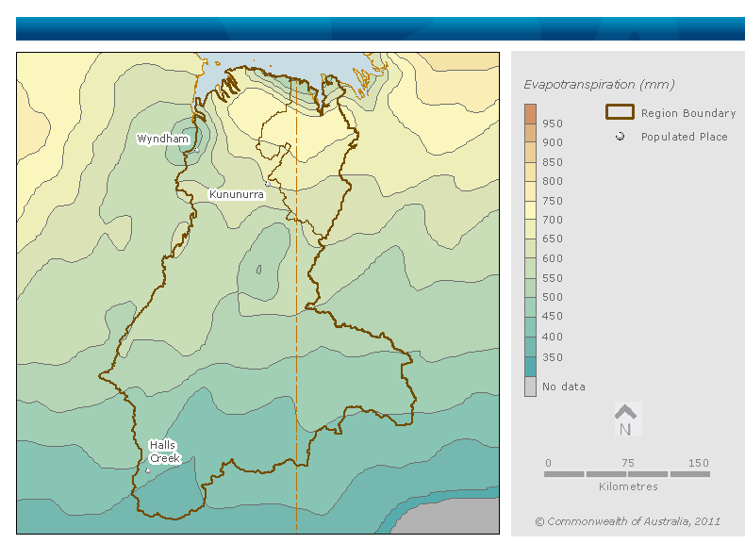The image size is (745, 560).
Task: Click the 600 legend value
Action: click(553, 258)
